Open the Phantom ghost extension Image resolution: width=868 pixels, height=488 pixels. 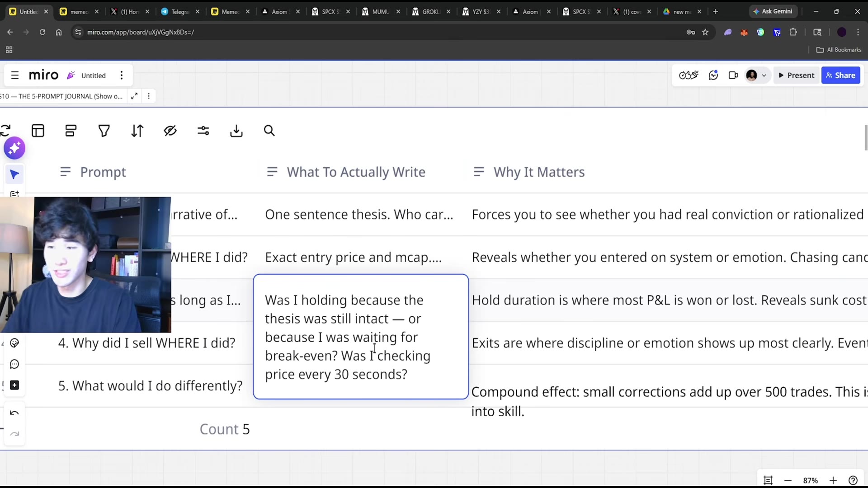tap(728, 32)
